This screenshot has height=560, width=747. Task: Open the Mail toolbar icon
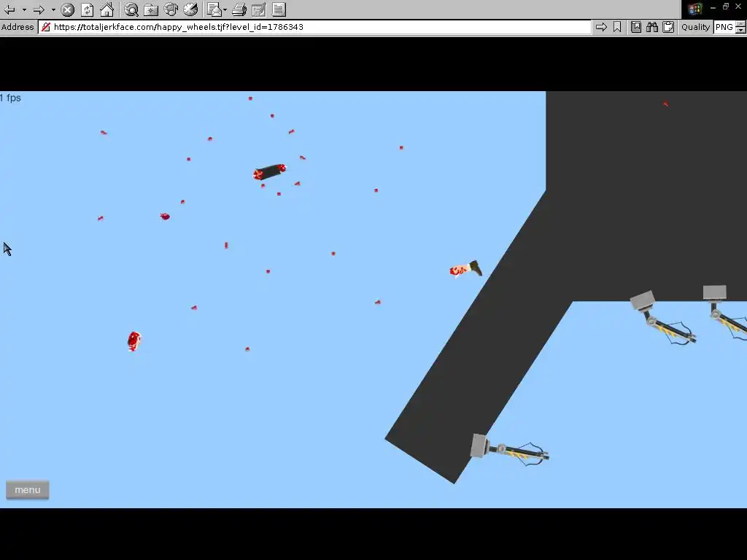pyautogui.click(x=215, y=9)
